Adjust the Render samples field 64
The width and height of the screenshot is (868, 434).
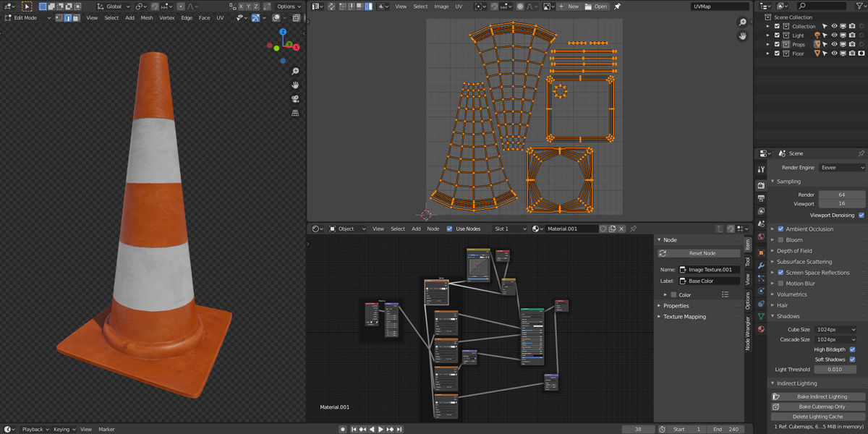pos(842,195)
